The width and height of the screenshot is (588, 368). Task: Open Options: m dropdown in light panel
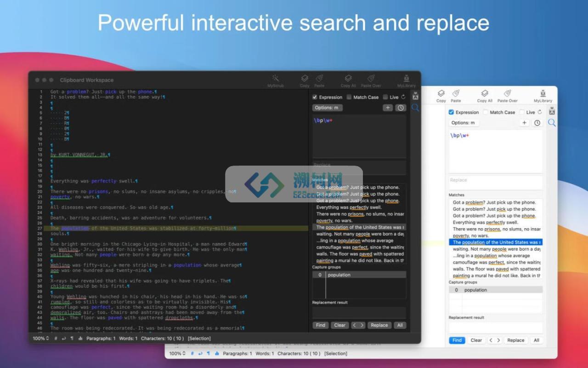[464, 123]
